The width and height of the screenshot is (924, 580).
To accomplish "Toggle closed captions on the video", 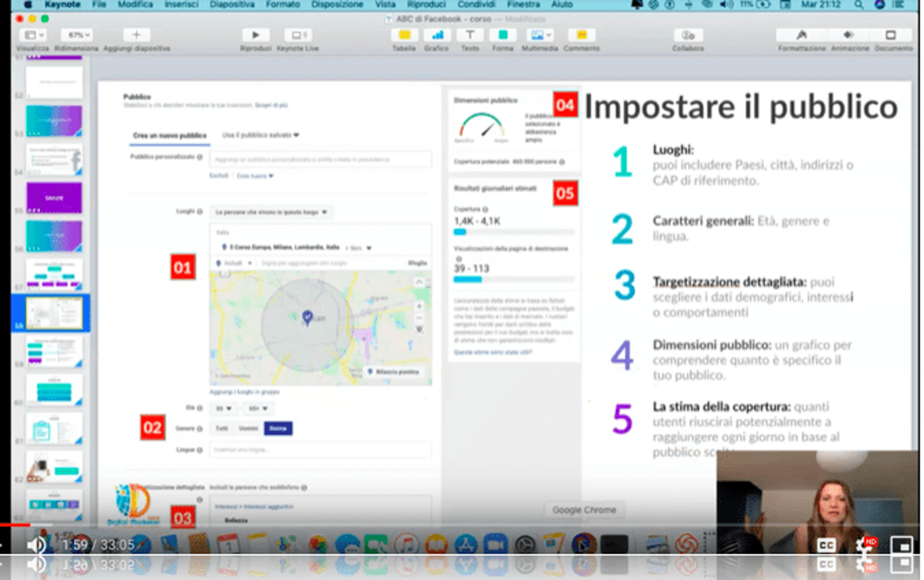I will 826,545.
